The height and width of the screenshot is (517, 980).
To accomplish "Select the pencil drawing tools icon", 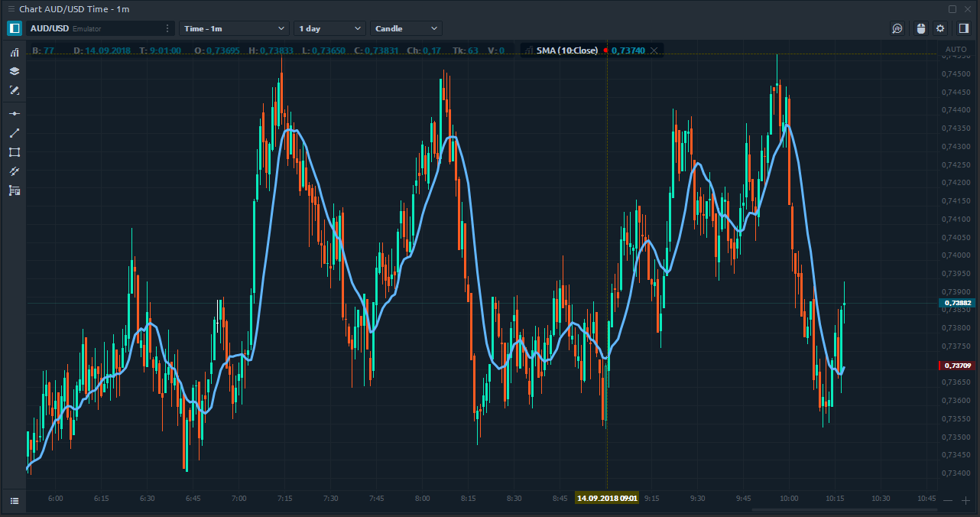I will point(15,90).
